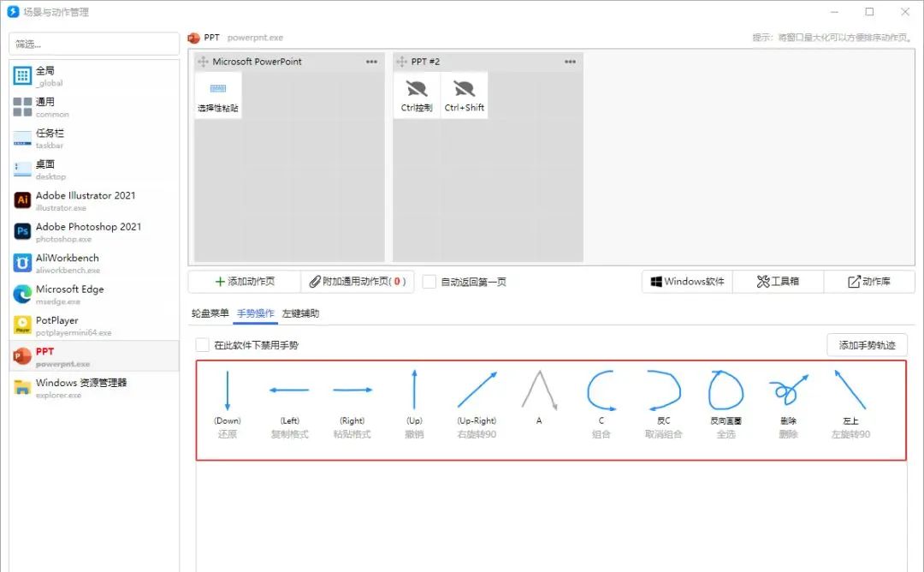
Task: Grab the move handle of Microsoft PowerPoint page
Action: tap(203, 62)
